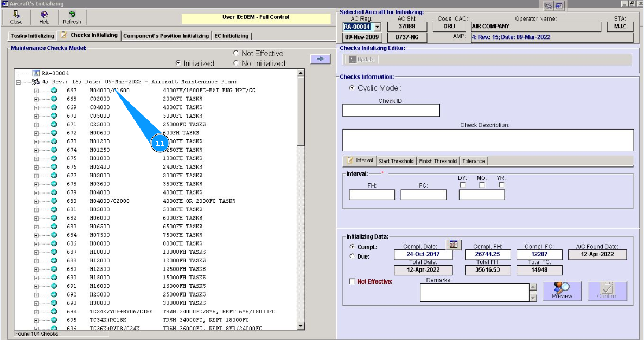Open the calendar picker beside Compl. Date
The width and height of the screenshot is (644, 341).
coord(454,245)
